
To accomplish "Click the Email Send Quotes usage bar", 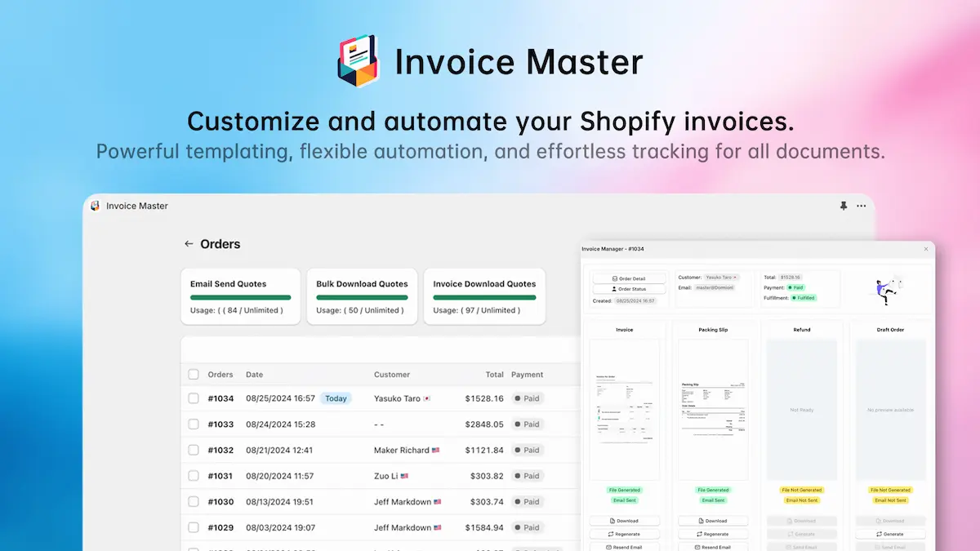I will click(240, 295).
